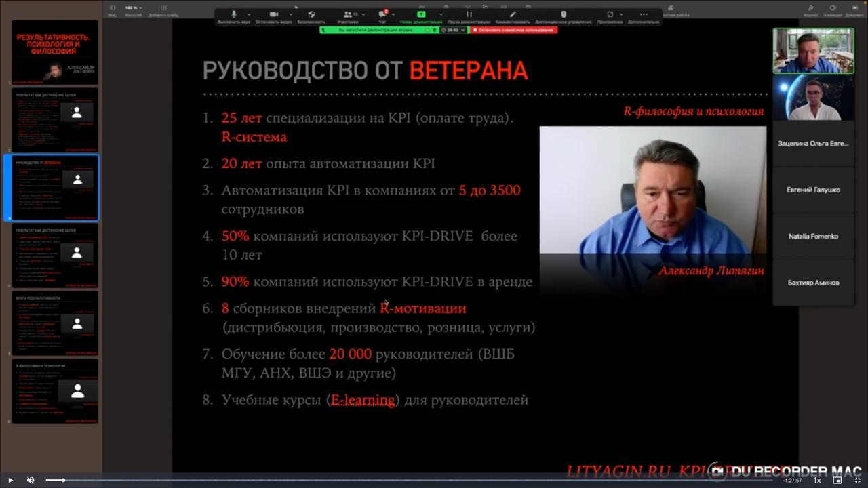The height and width of the screenshot is (488, 868).
Task: Click green Вы запустили демонстрацию экрана banner
Action: pos(375,30)
